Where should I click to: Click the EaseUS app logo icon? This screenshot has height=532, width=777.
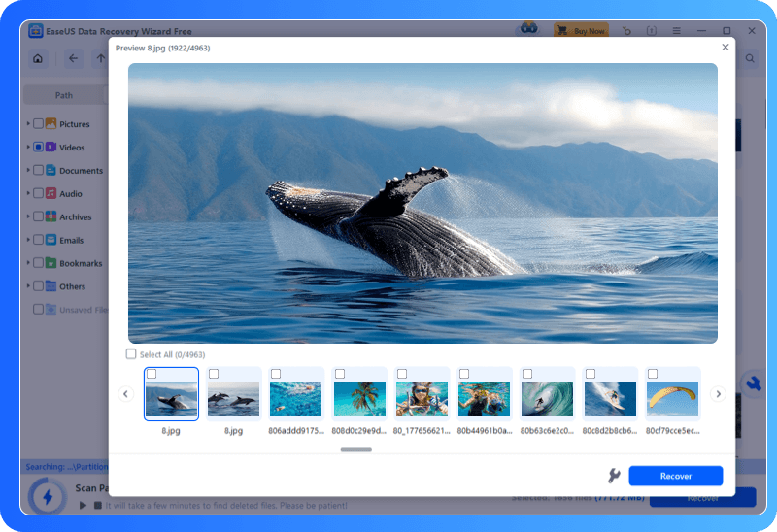35,31
